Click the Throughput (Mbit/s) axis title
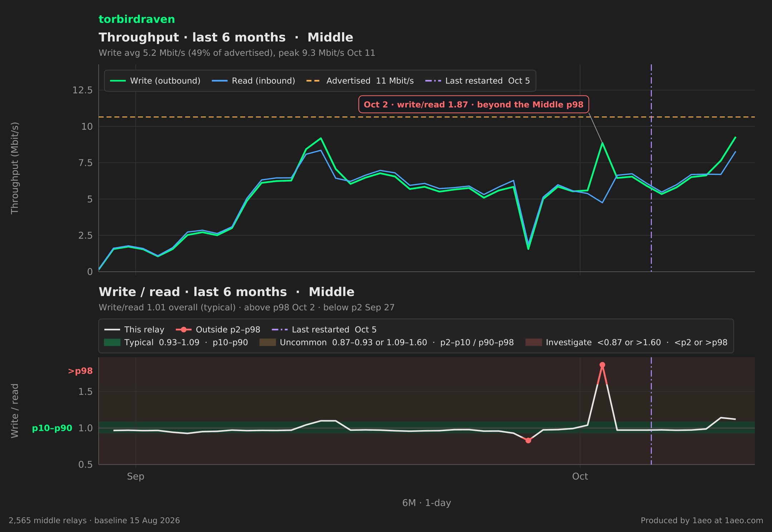772x532 pixels. click(15, 168)
